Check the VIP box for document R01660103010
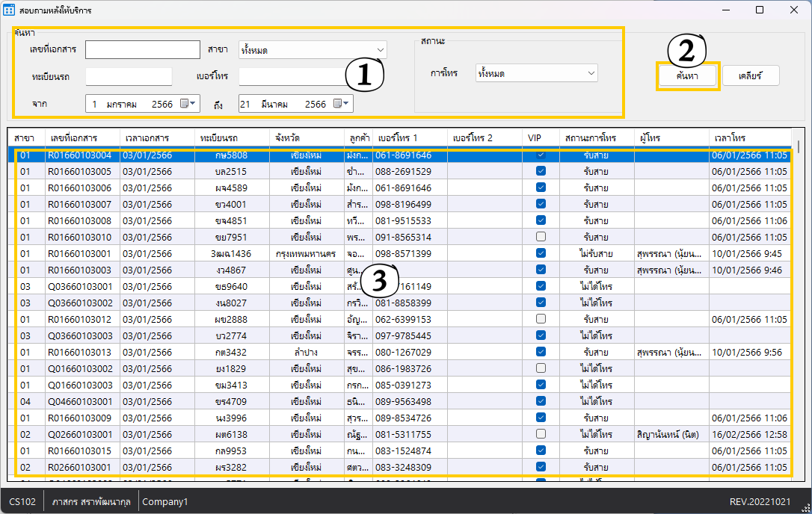 pos(541,237)
